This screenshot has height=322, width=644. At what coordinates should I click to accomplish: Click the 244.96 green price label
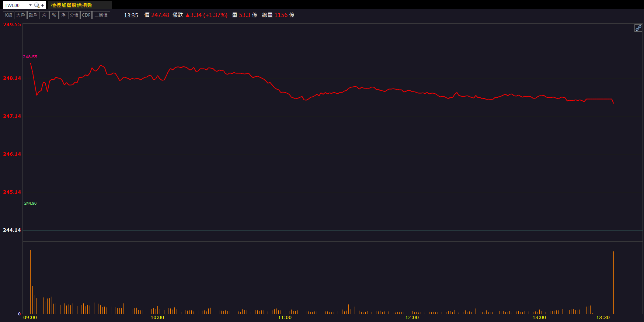(x=30, y=203)
